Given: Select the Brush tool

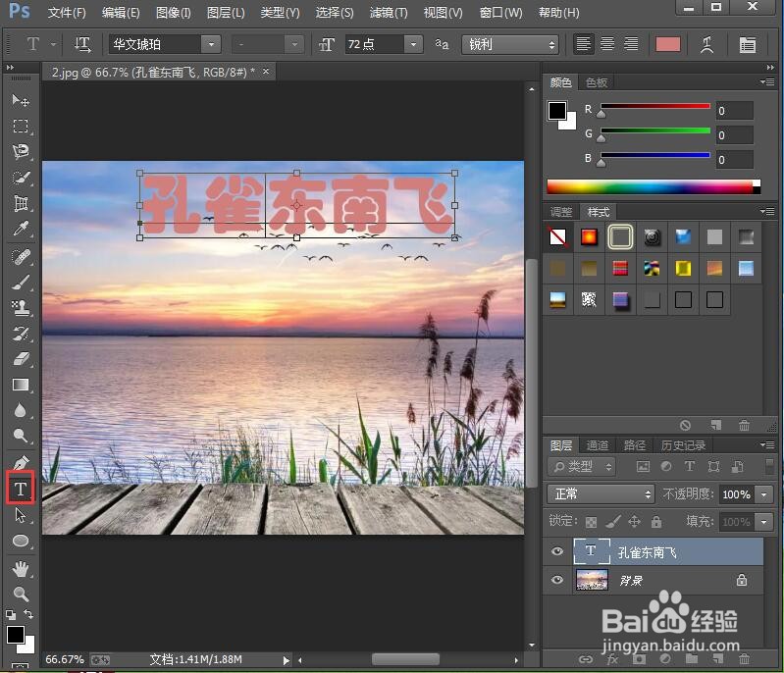Looking at the screenshot, I should tap(20, 283).
